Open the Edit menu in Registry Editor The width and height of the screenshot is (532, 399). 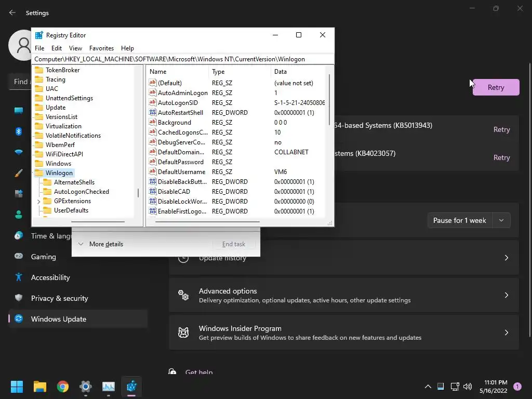(56, 48)
